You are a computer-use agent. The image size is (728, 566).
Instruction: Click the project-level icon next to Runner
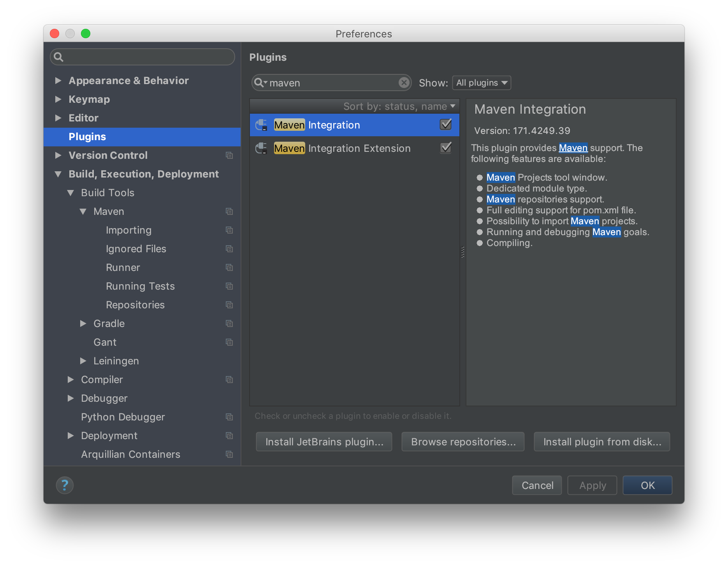229,267
